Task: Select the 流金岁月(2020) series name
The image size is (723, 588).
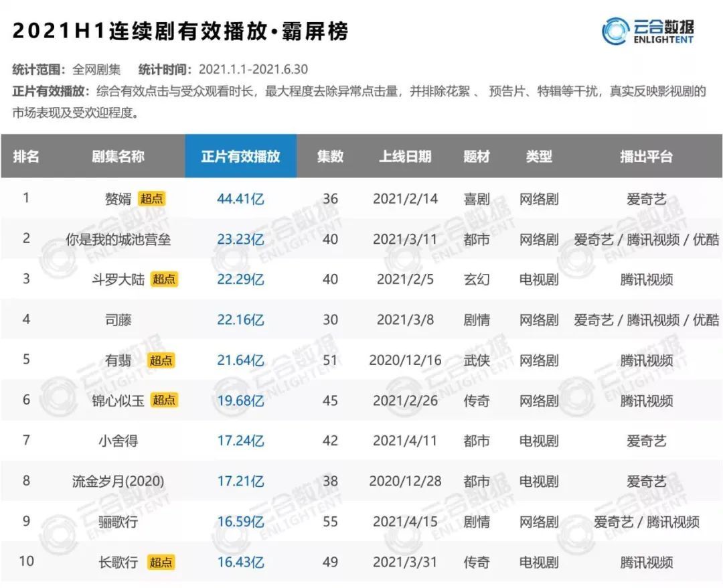Action: coord(118,481)
